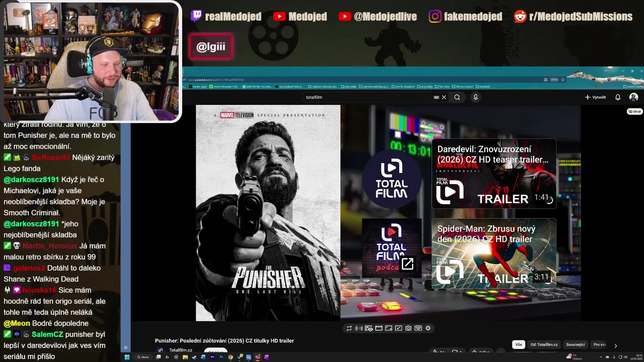The image size is (644, 362).
Task: Click the @lgiii red highlighted name badge
Action: tap(211, 47)
